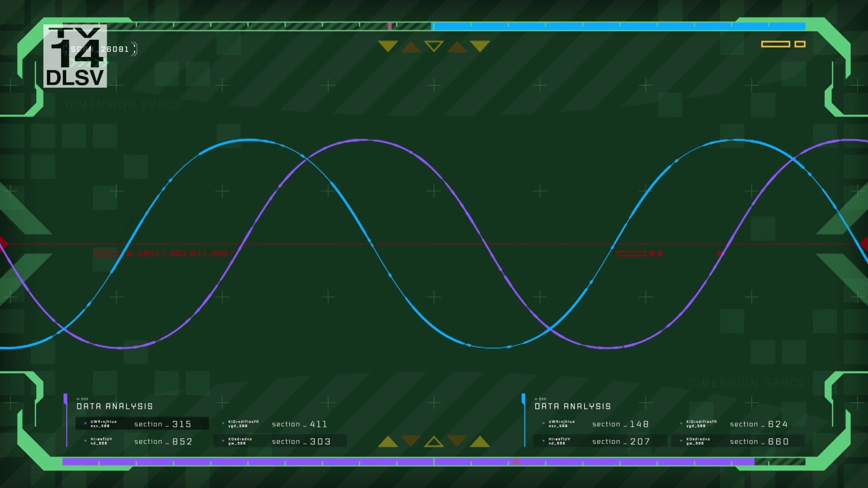The height and width of the screenshot is (488, 868).
Task: Click the rightmost yellow downward triangle at top
Action: [x=480, y=46]
